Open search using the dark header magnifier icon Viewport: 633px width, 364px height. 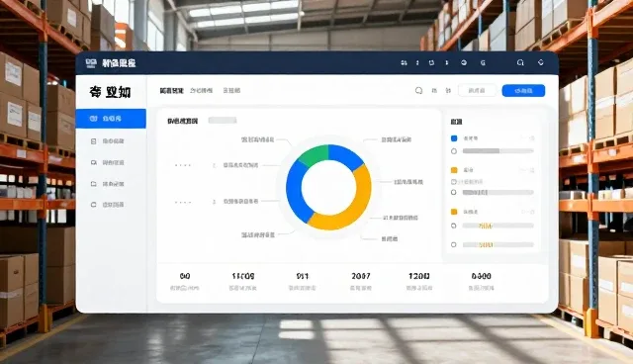coord(520,62)
